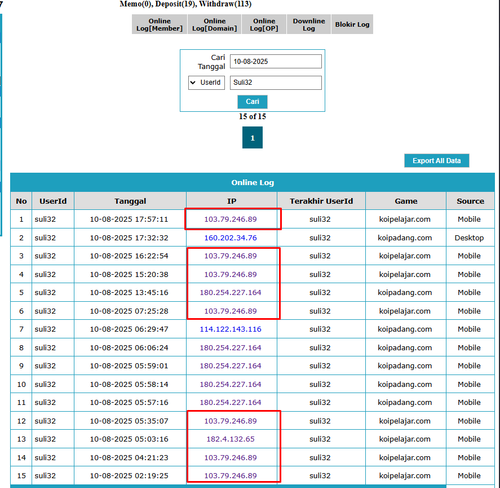This screenshot has height=488, width=500.
Task: Click koipadang.com in row 2
Action: point(405,238)
